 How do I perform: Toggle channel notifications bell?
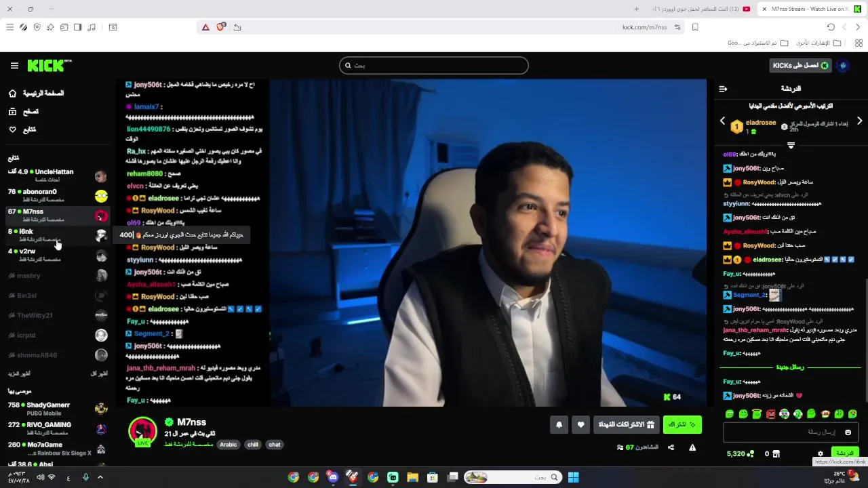point(559,424)
